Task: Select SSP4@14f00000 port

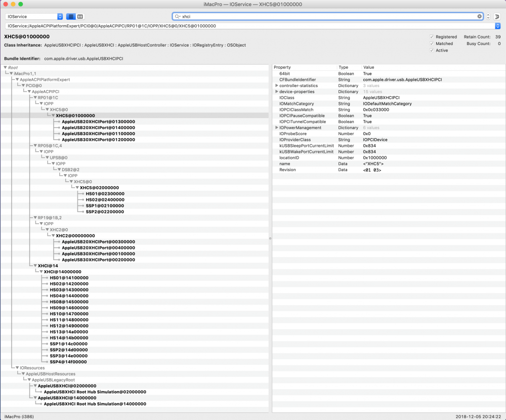Action: point(68,362)
